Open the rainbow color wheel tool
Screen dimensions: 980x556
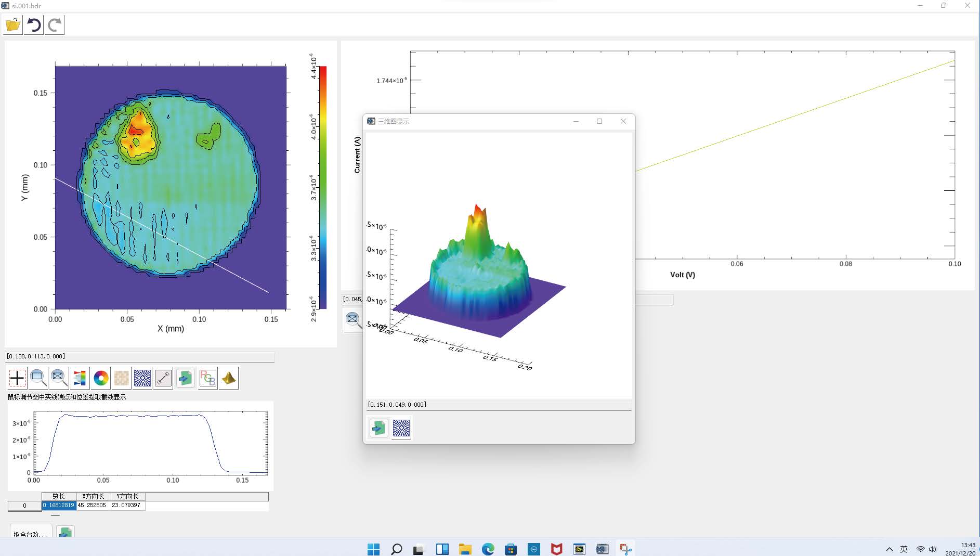click(101, 378)
